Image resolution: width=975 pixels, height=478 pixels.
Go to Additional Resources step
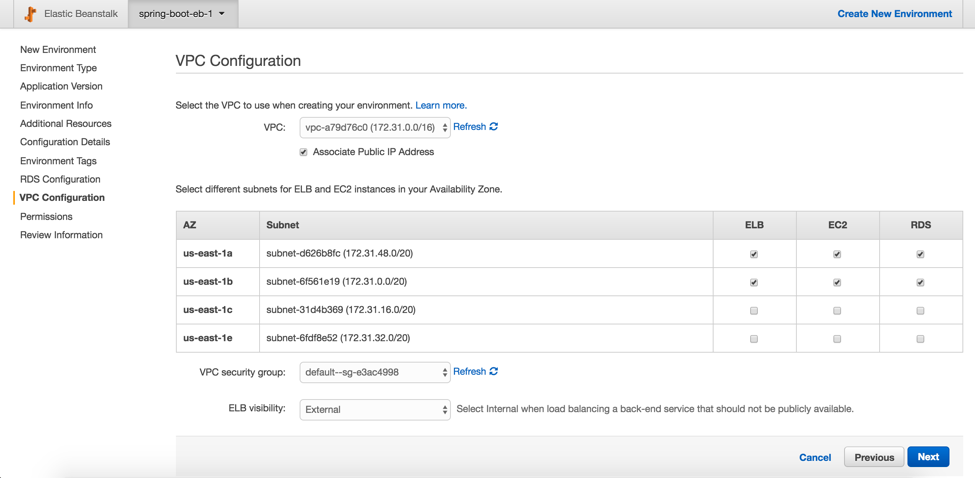[x=65, y=124]
